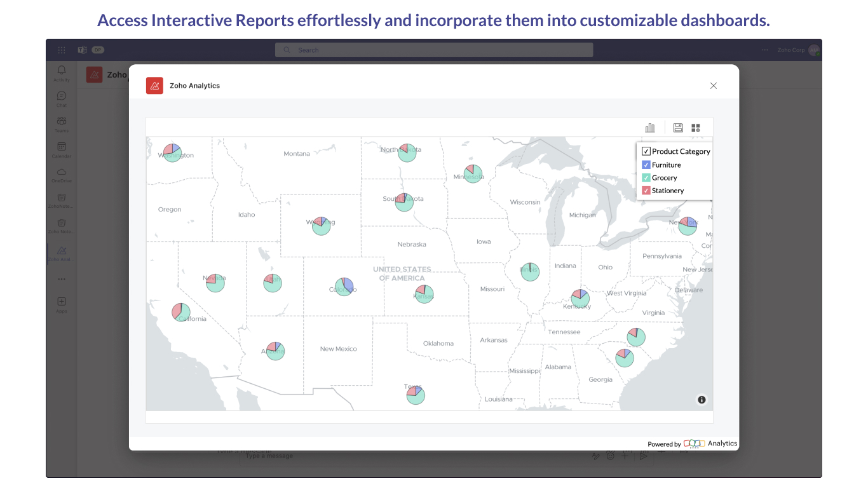Click the Oregon label on the map

click(170, 209)
